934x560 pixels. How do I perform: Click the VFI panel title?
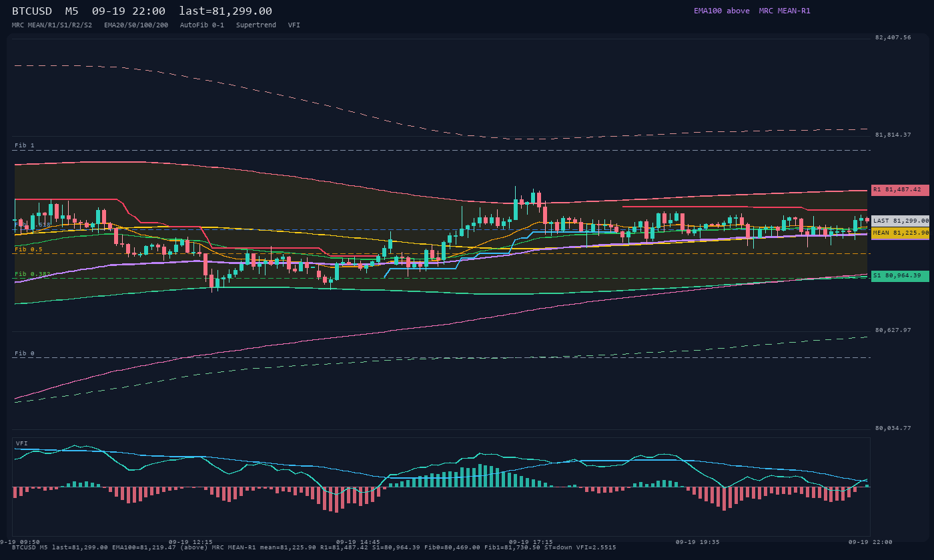[x=22, y=443]
